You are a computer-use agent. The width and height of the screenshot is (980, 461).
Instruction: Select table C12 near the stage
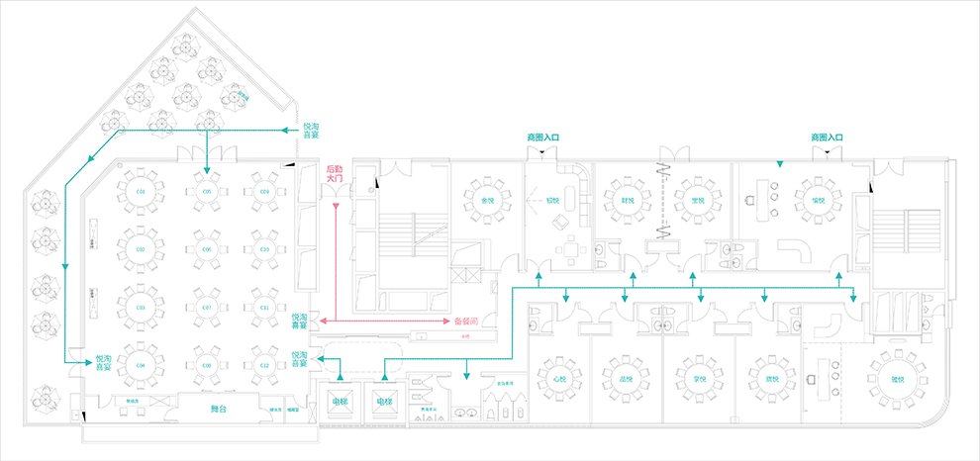point(264,365)
